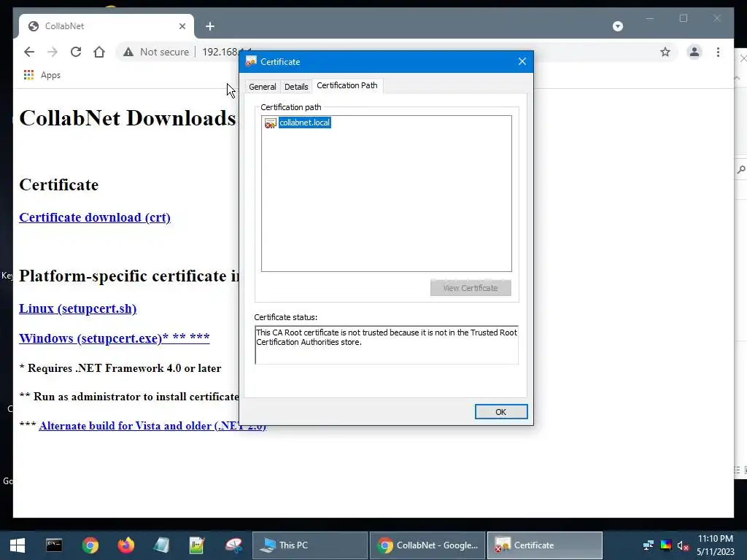
Task: Switch to the General tab
Action: click(262, 87)
